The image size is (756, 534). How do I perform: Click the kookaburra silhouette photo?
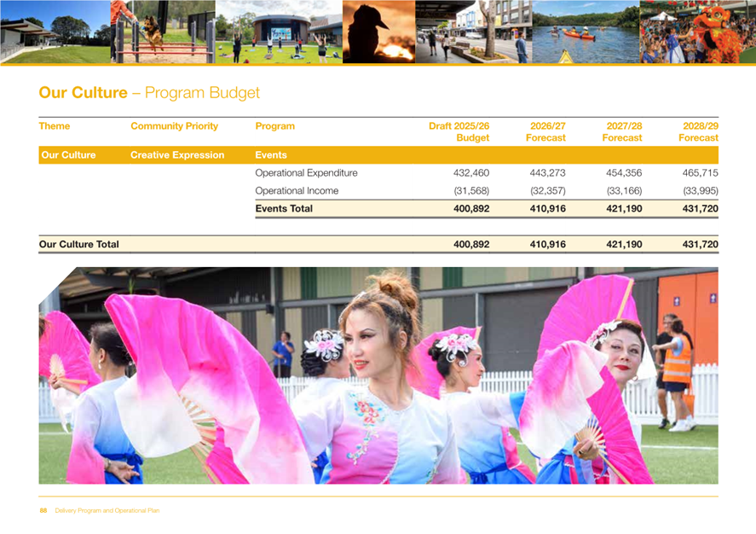tap(378, 32)
